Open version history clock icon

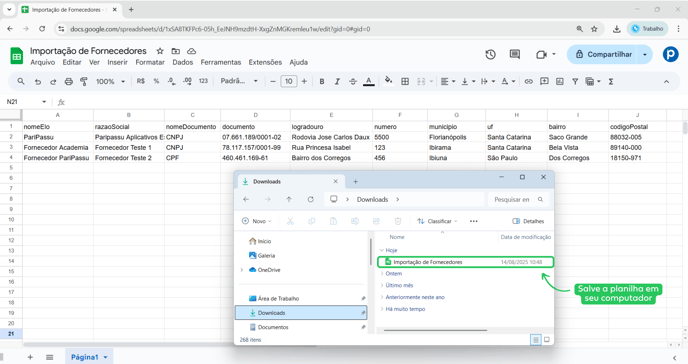tap(491, 54)
